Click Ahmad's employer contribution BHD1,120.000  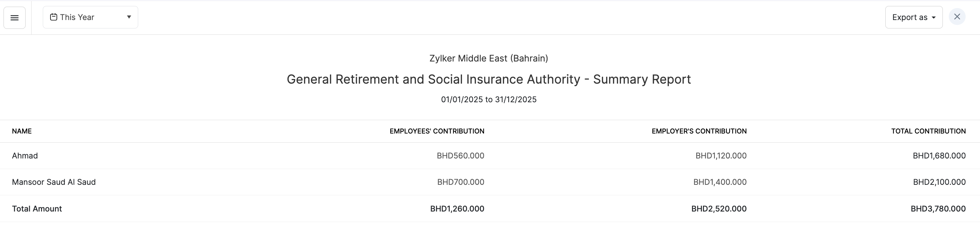point(721,156)
